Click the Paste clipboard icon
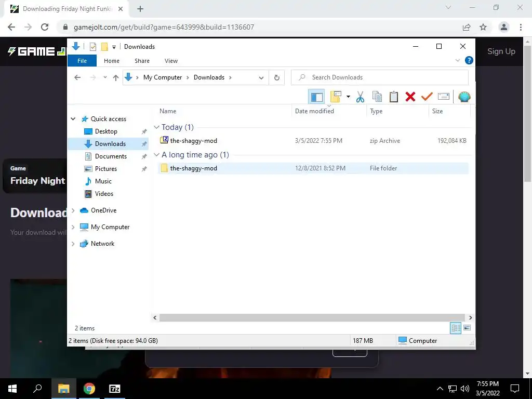This screenshot has width=532, height=399. click(394, 97)
